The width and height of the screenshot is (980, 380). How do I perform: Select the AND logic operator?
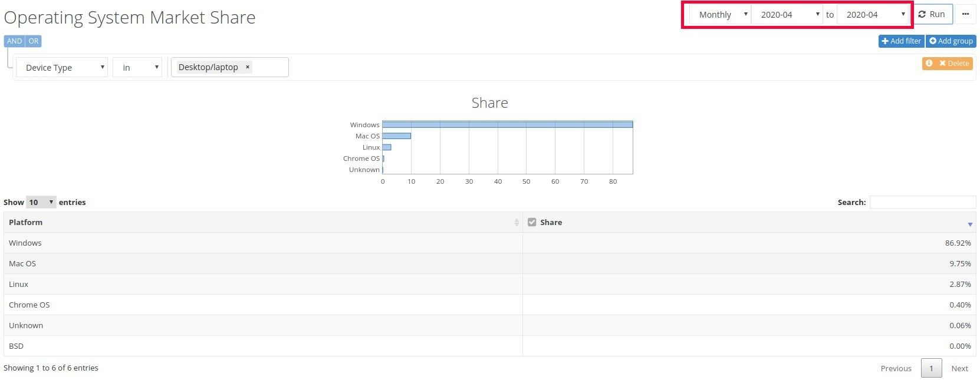tap(15, 41)
